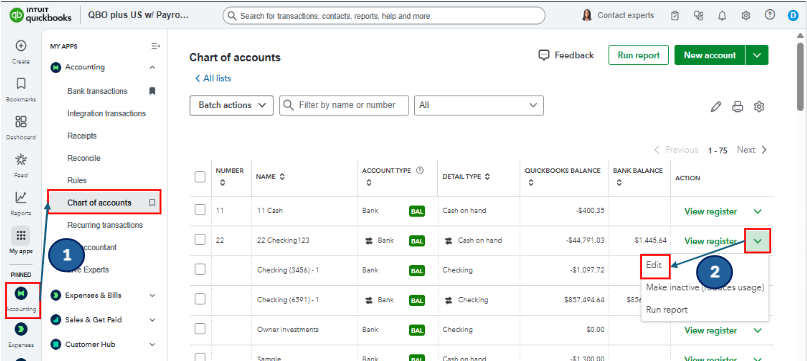Open Bank transactions in sidebar
The image size is (807, 361).
97,91
